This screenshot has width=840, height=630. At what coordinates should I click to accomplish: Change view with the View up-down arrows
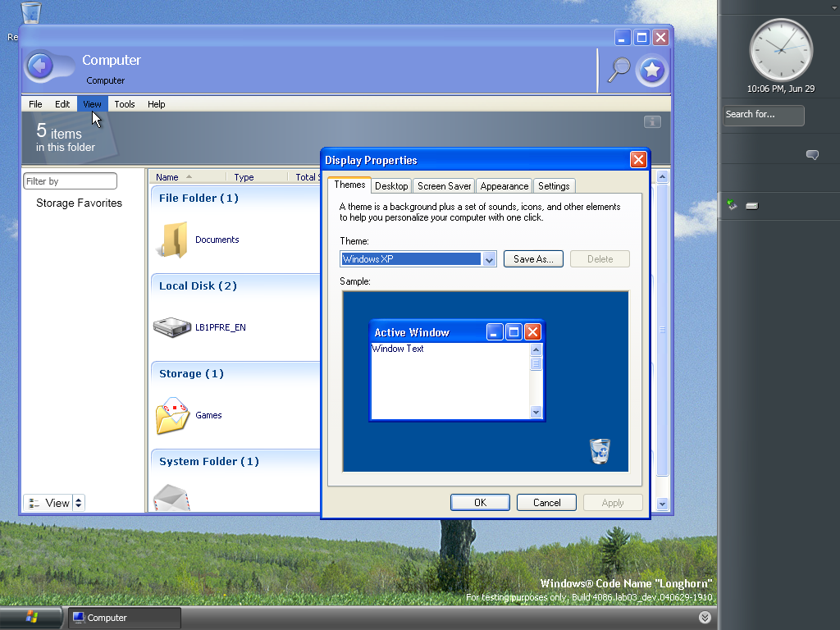79,503
